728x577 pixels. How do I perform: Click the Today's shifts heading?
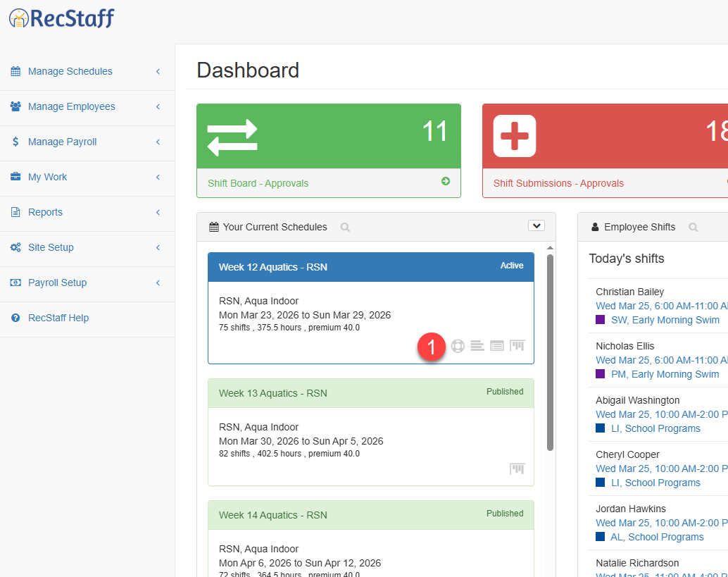pyautogui.click(x=627, y=259)
